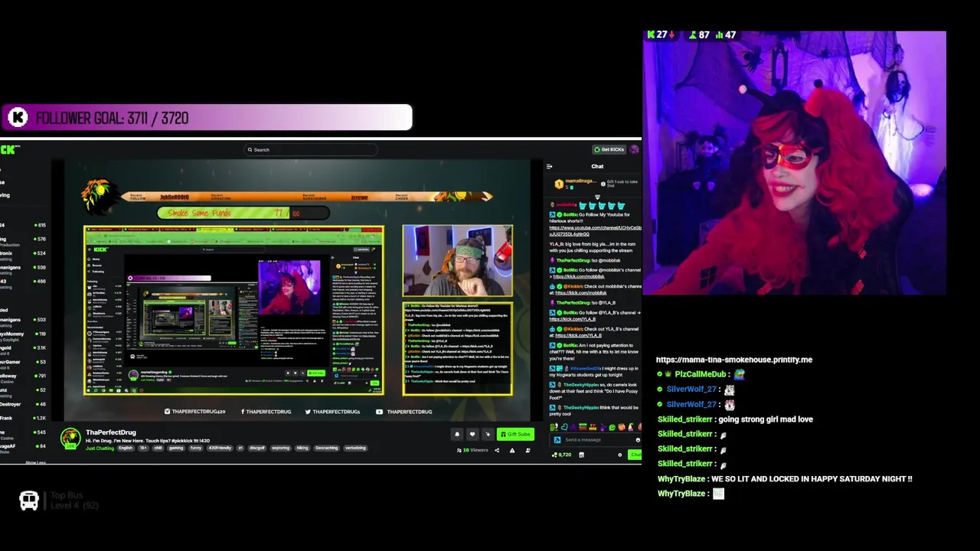Click the arrow icon left of Gift Subs
The image size is (980, 551).
click(488, 434)
